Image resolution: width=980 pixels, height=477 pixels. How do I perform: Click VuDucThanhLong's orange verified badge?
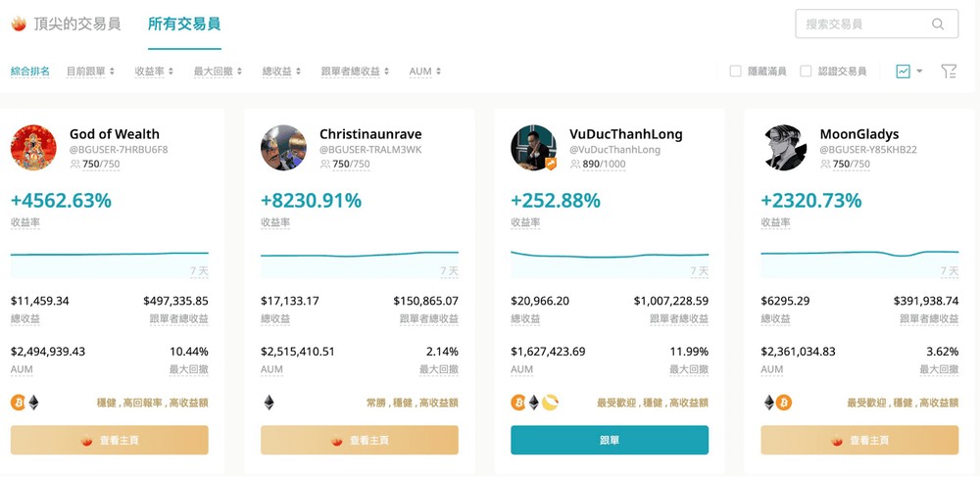tap(551, 165)
